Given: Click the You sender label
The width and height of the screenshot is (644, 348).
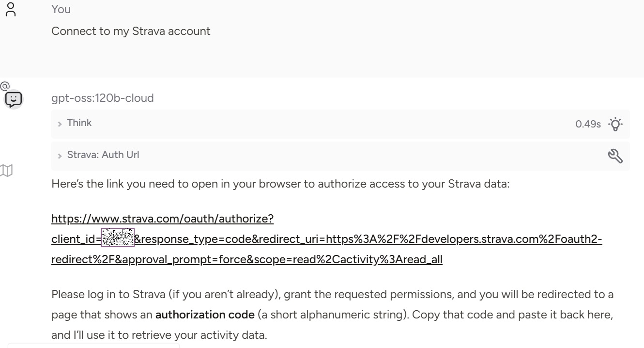Looking at the screenshot, I should (x=61, y=9).
